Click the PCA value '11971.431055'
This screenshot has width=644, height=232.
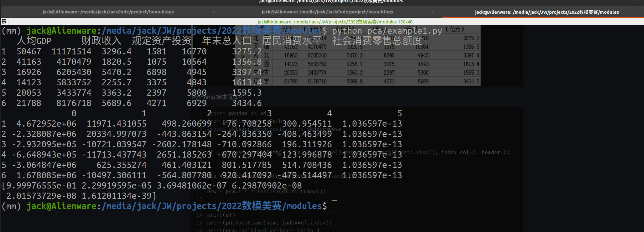pyautogui.click(x=117, y=124)
